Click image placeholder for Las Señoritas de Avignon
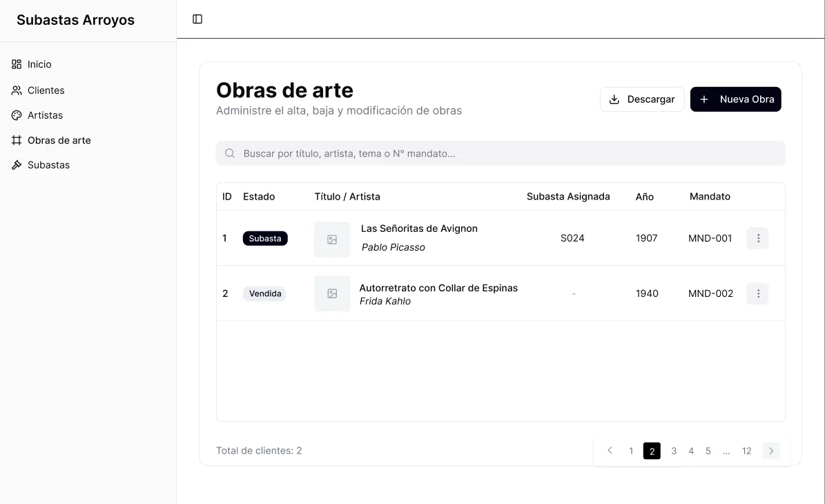The height and width of the screenshot is (504, 825). click(332, 240)
